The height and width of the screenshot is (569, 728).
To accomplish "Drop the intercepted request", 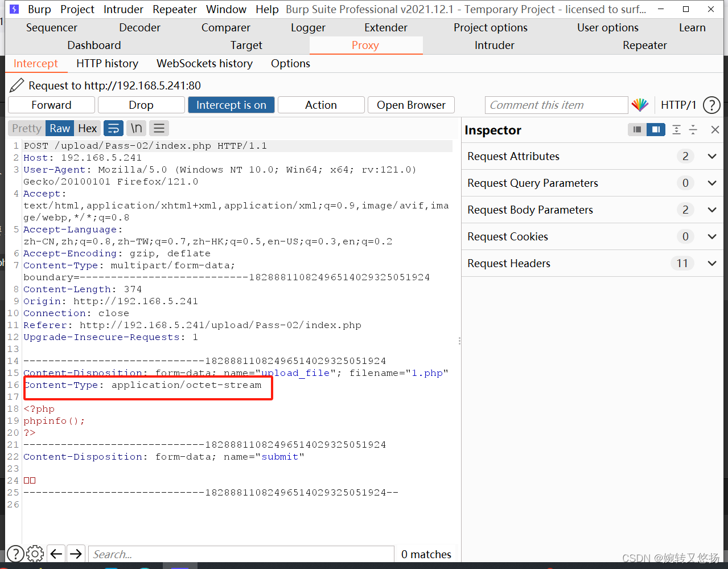I will coord(141,105).
